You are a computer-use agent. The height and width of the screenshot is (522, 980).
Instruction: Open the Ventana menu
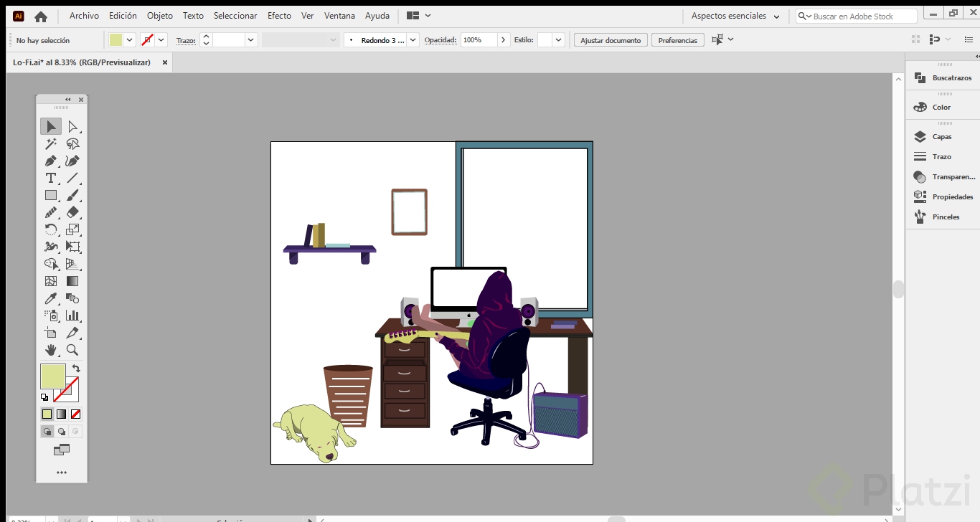point(339,16)
